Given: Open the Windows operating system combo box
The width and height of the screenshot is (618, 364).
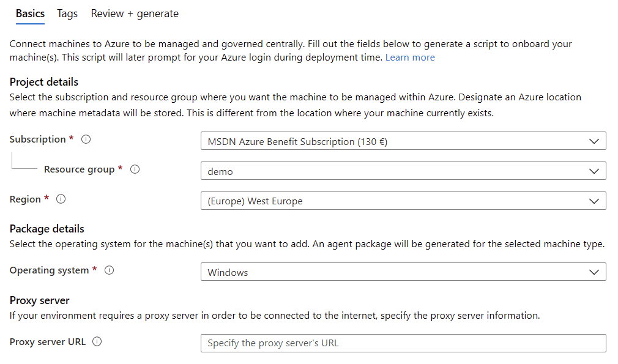Looking at the screenshot, I should [x=403, y=272].
